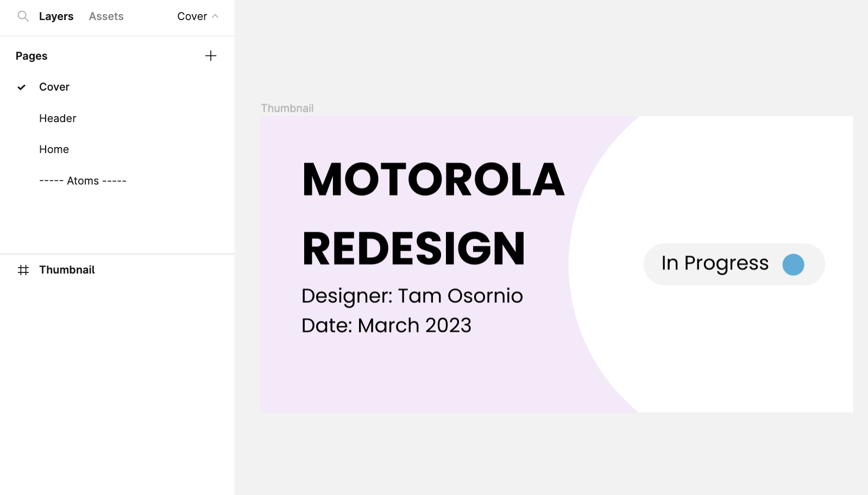
Task: Select the Cover page
Action: pyautogui.click(x=54, y=87)
